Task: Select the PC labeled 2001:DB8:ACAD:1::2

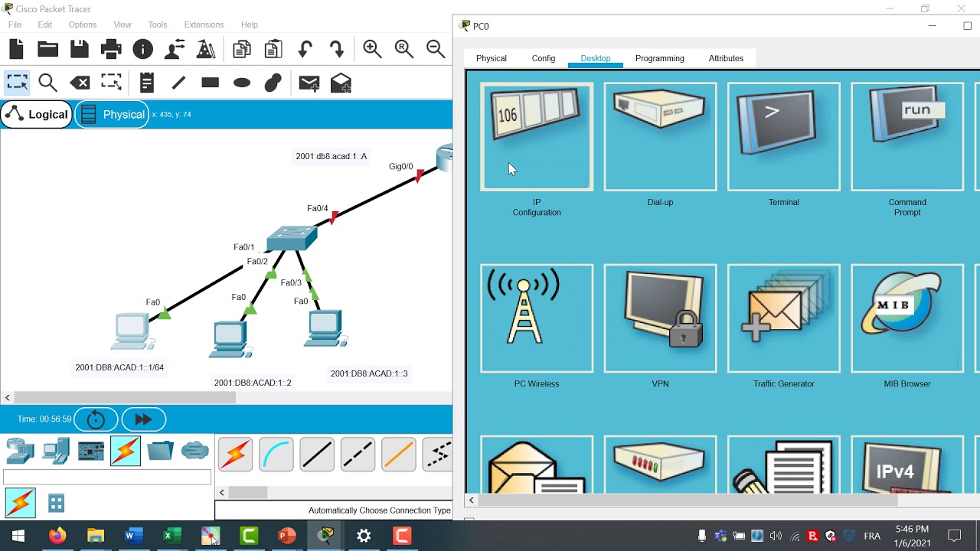Action: click(x=230, y=340)
